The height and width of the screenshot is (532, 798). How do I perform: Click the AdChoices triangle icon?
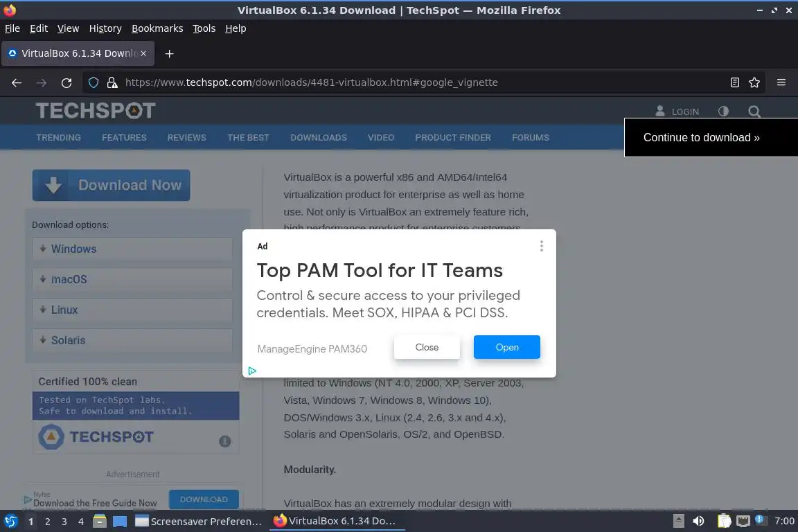(252, 371)
